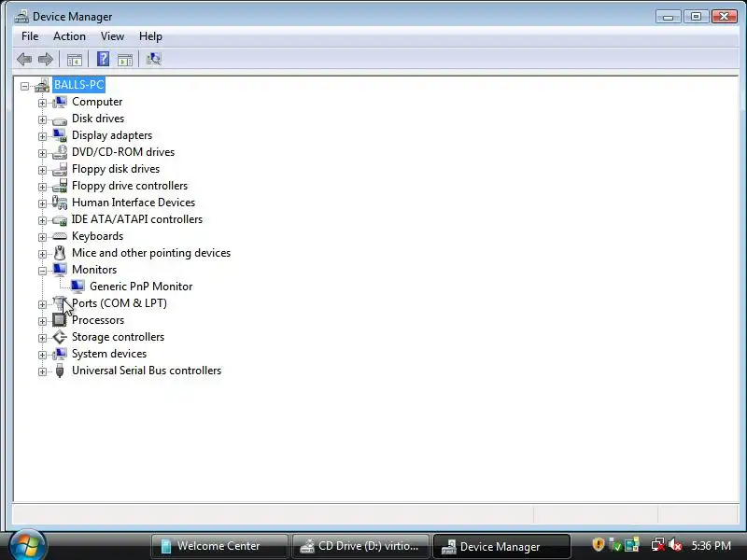
Task: Select the Ports (COM & LPT) label
Action: [120, 303]
